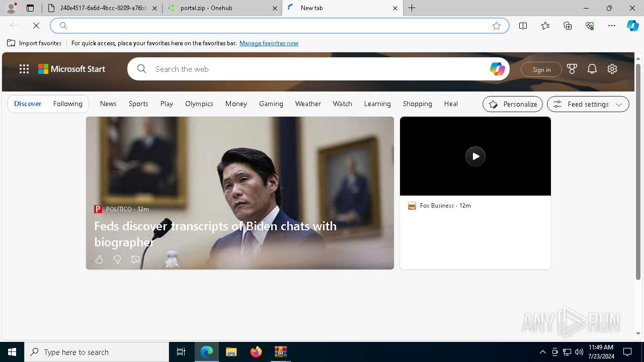
Task: Show hidden tray icons chevron
Action: click(x=542, y=352)
